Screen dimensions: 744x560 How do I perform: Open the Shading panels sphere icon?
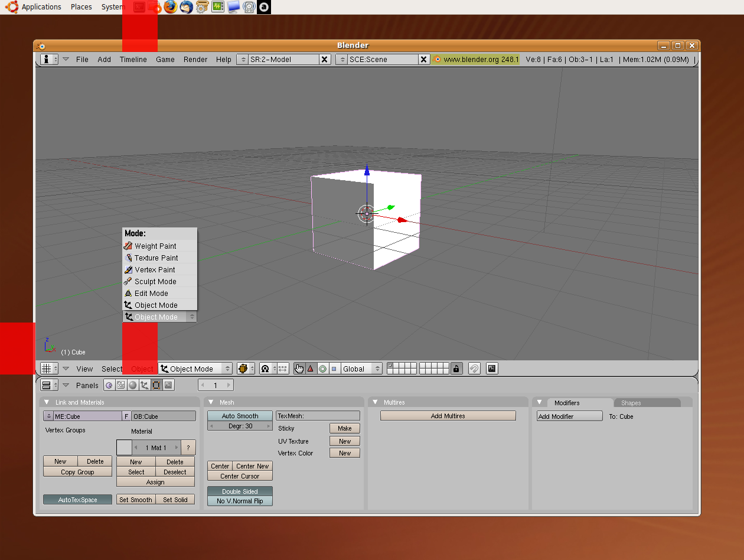132,385
